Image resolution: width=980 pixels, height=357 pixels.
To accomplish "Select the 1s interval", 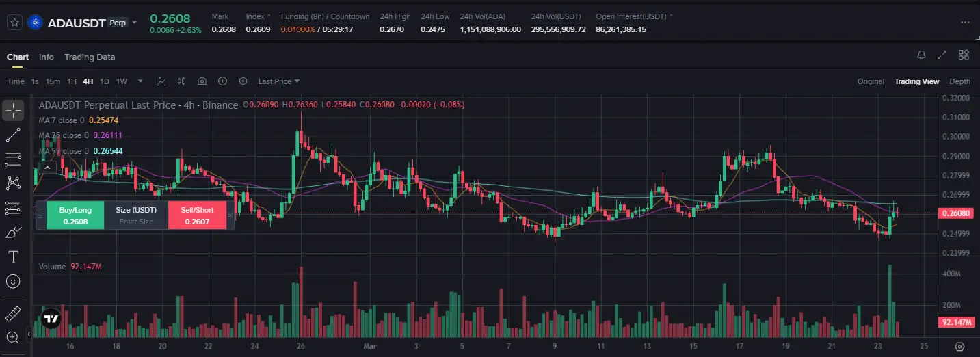I will click(35, 81).
